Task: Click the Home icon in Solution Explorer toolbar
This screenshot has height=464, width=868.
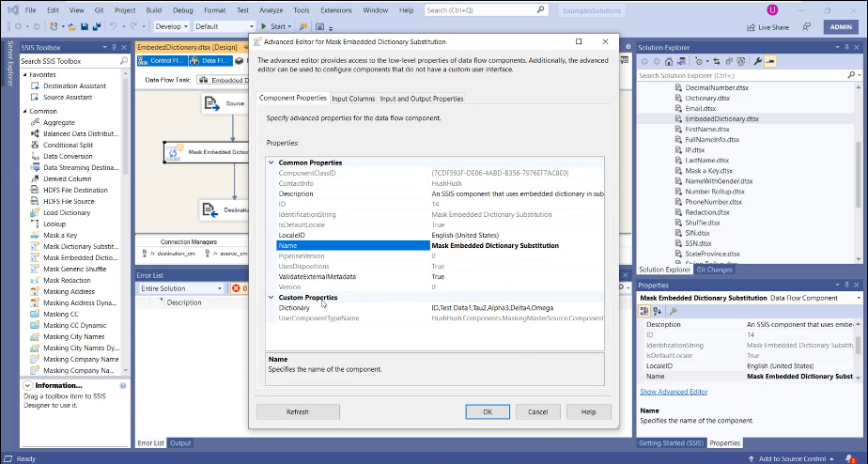Action: [x=669, y=61]
